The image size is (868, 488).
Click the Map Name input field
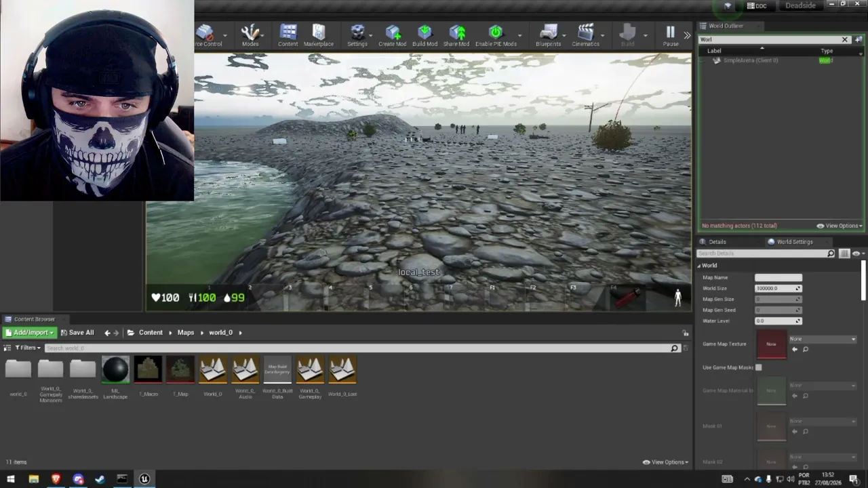click(x=778, y=277)
